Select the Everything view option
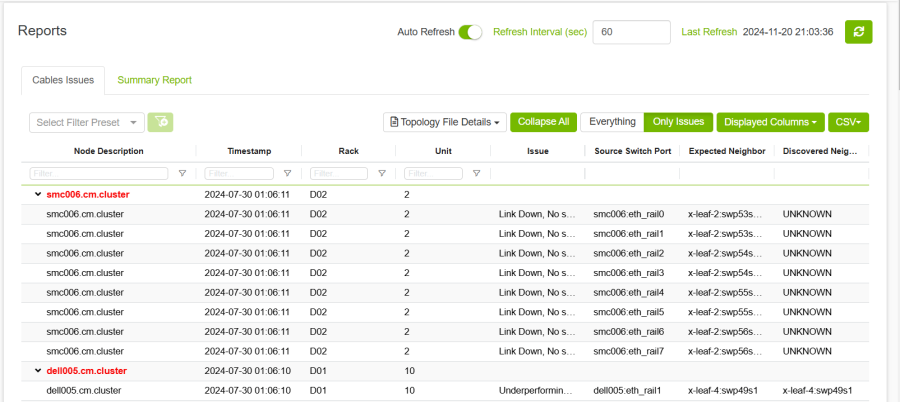This screenshot has width=900, height=402. [x=612, y=122]
